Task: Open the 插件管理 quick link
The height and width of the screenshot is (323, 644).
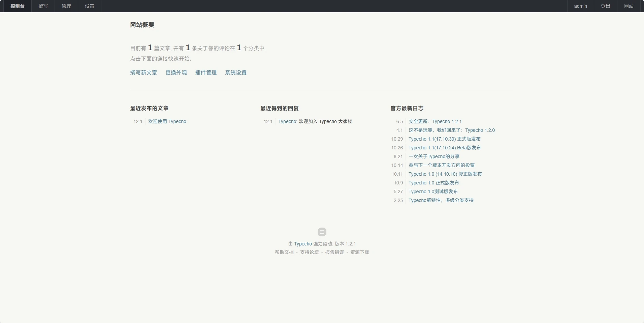Action: (206, 72)
